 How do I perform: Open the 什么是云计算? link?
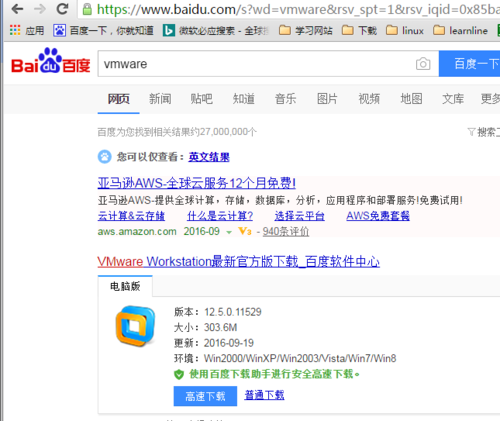pos(220,216)
